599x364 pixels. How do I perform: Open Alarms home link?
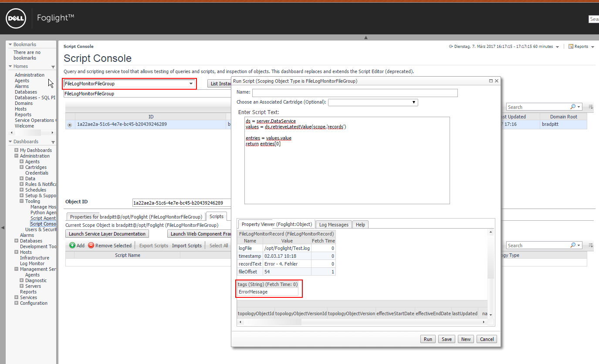pyautogui.click(x=22, y=86)
